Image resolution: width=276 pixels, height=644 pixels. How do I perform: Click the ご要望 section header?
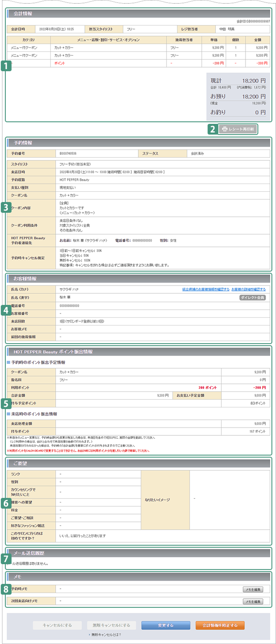point(139,464)
